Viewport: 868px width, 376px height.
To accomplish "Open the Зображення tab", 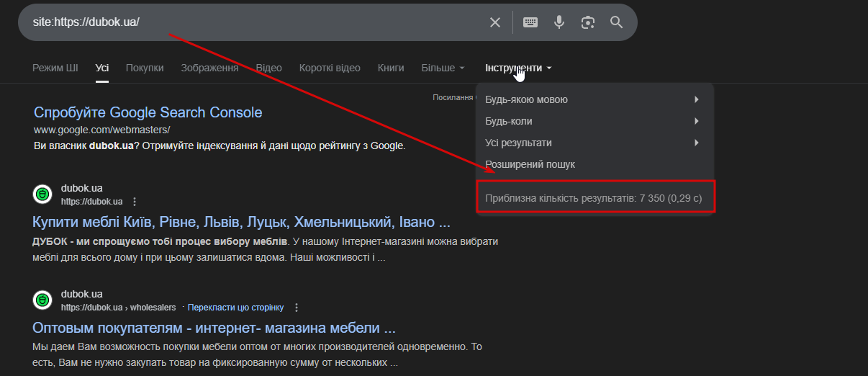I will [x=209, y=68].
